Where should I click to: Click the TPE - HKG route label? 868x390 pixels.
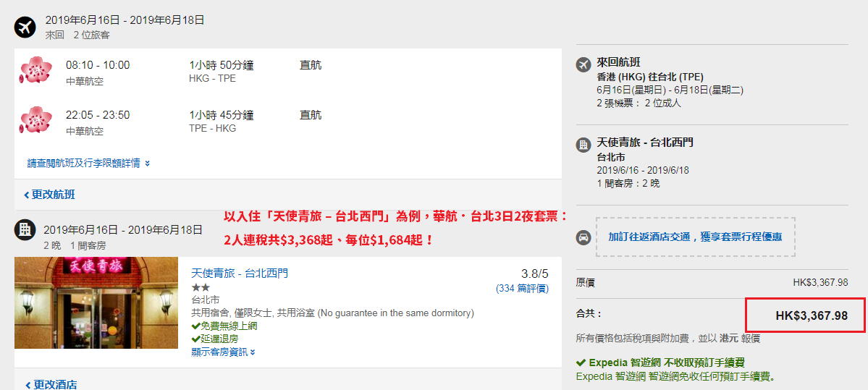click(213, 128)
